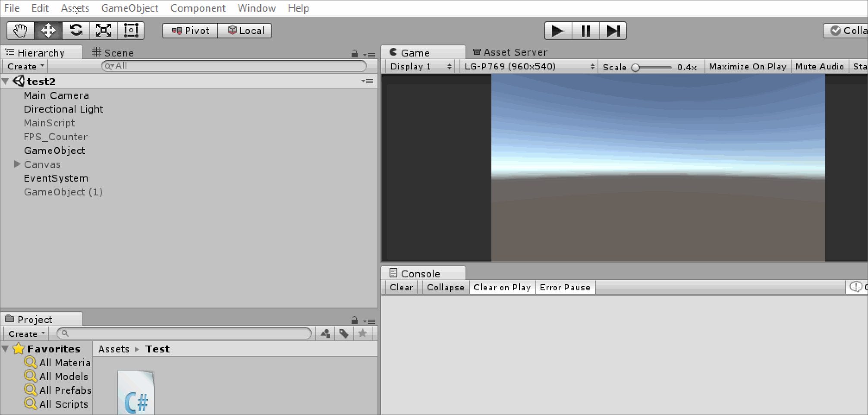Click the Clear button in Console

(401, 287)
